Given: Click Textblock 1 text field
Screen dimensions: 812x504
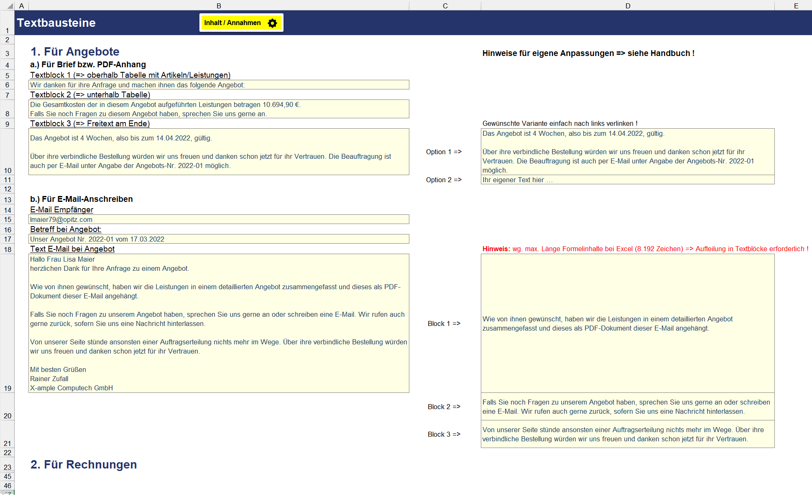Looking at the screenshot, I should 219,85.
